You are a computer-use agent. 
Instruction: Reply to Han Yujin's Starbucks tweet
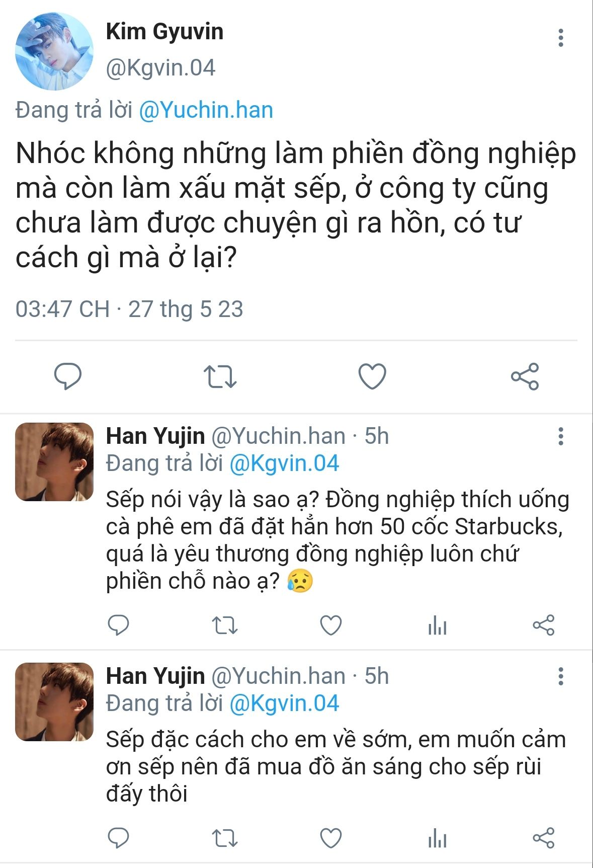pos(119,625)
